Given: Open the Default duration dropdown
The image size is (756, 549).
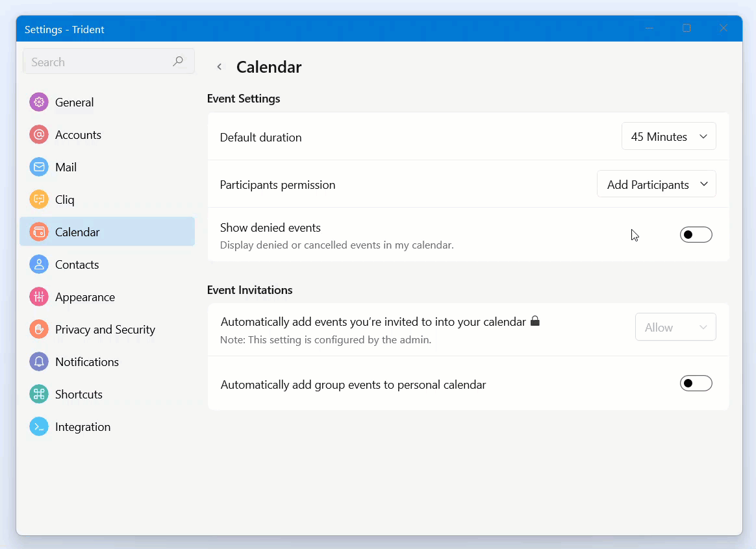Looking at the screenshot, I should click(x=668, y=137).
